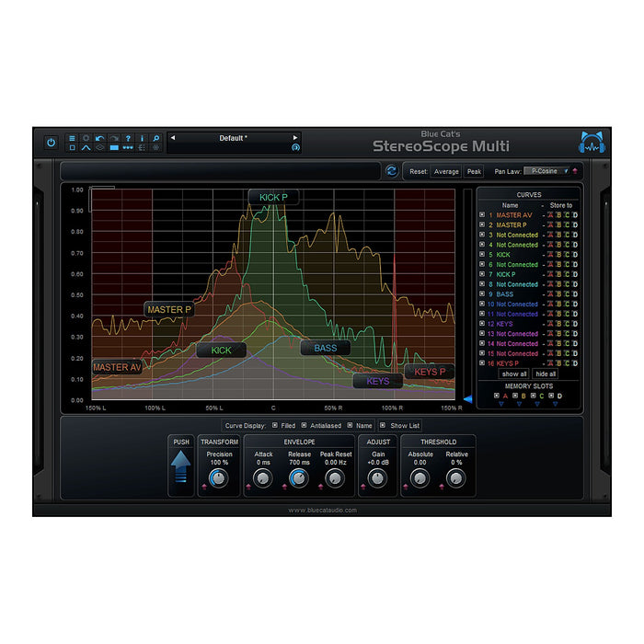The height and width of the screenshot is (644, 644).
Task: Open the Pan Law P-Cosine dropdown
Action: [547, 171]
